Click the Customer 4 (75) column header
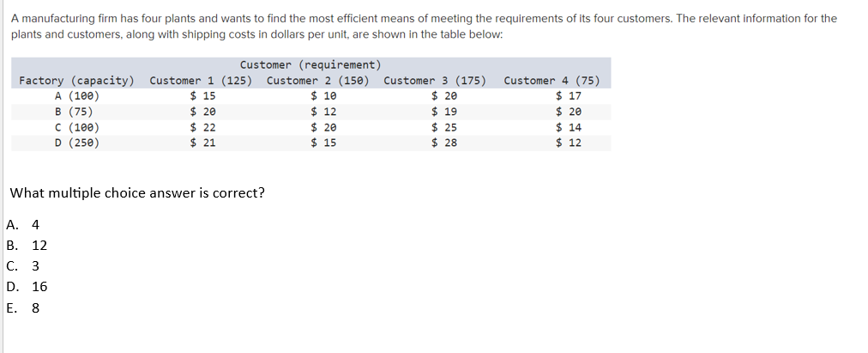The image size is (868, 353). (552, 81)
